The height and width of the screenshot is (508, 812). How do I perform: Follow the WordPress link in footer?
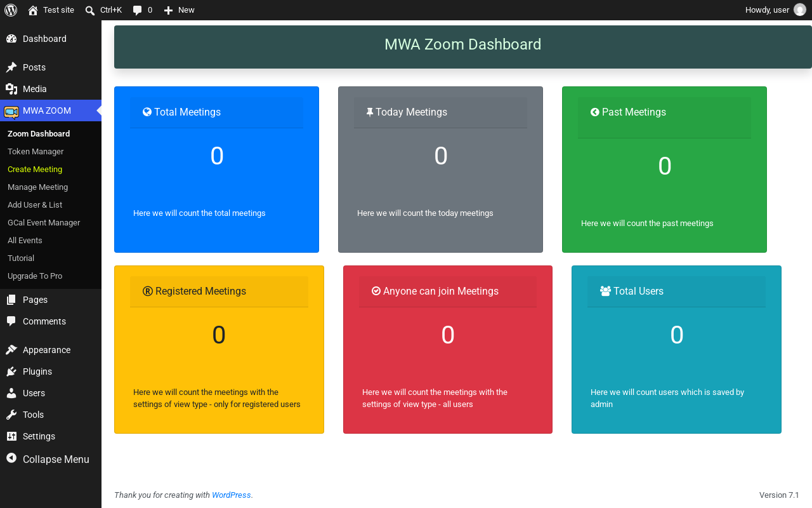(232, 495)
